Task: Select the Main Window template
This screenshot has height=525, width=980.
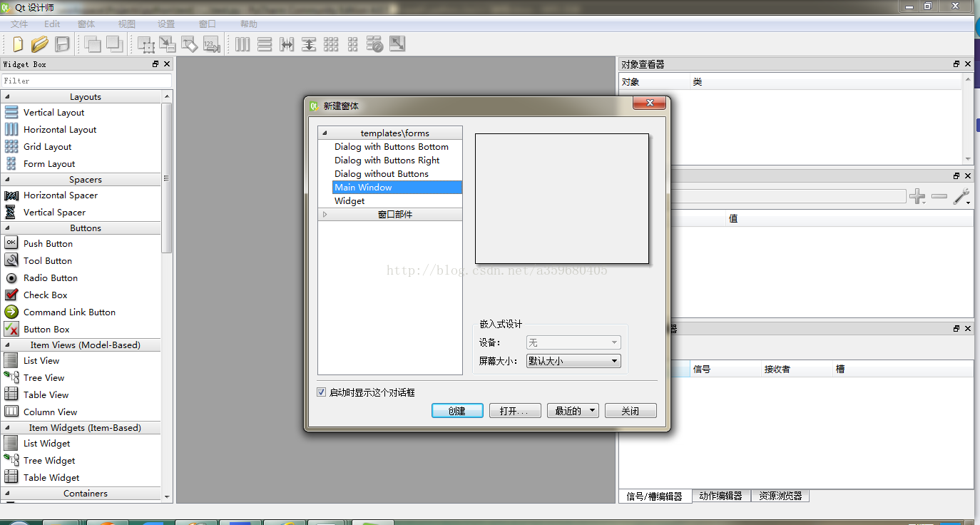Action: 397,187
